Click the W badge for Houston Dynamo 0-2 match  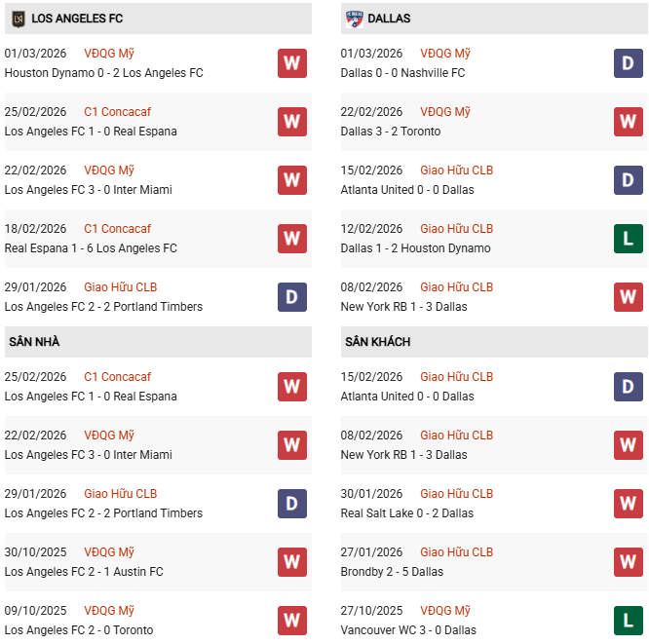pyautogui.click(x=291, y=63)
